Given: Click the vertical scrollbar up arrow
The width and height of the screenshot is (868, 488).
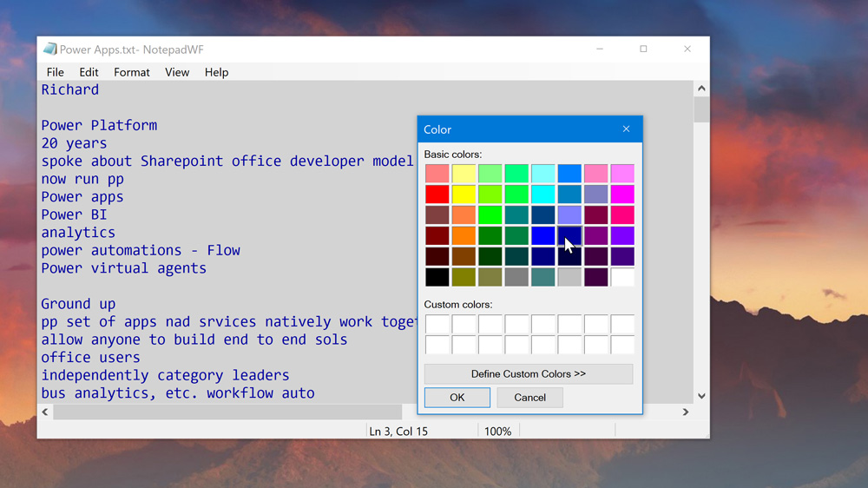Looking at the screenshot, I should [x=701, y=89].
